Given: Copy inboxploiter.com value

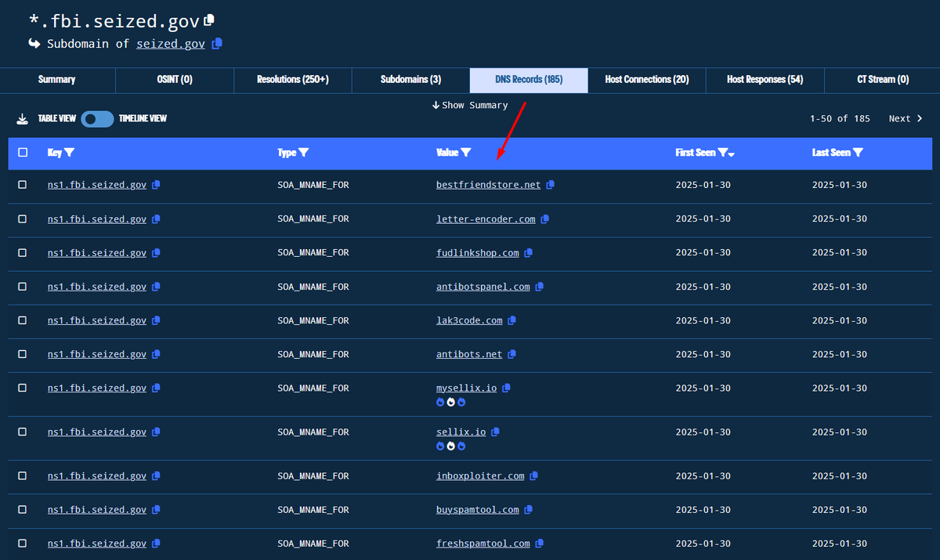Looking at the screenshot, I should click(x=533, y=475).
